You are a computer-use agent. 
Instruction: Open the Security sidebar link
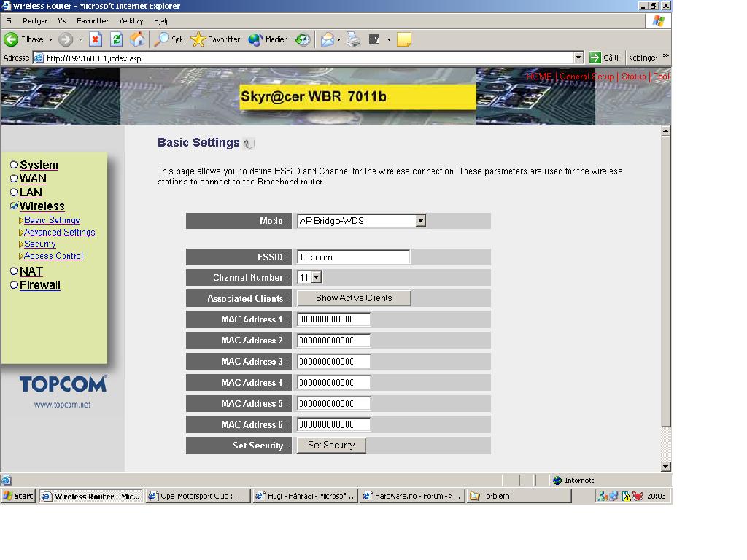(40, 244)
